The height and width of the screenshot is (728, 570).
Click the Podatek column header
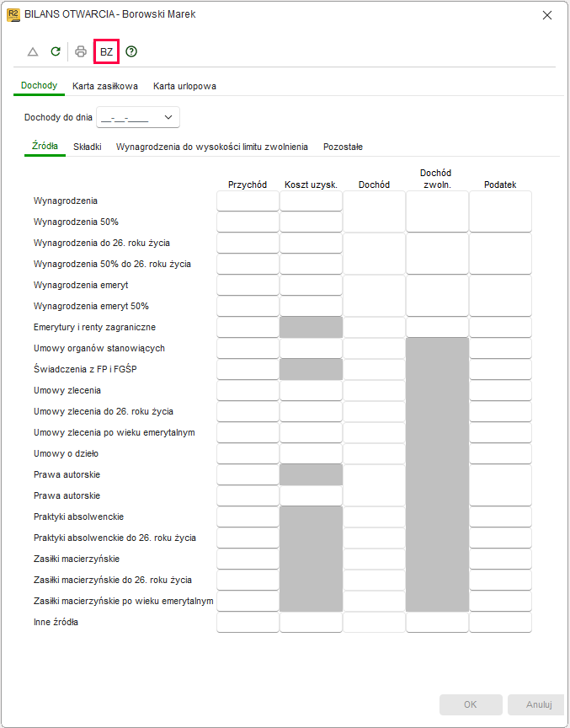[500, 185]
